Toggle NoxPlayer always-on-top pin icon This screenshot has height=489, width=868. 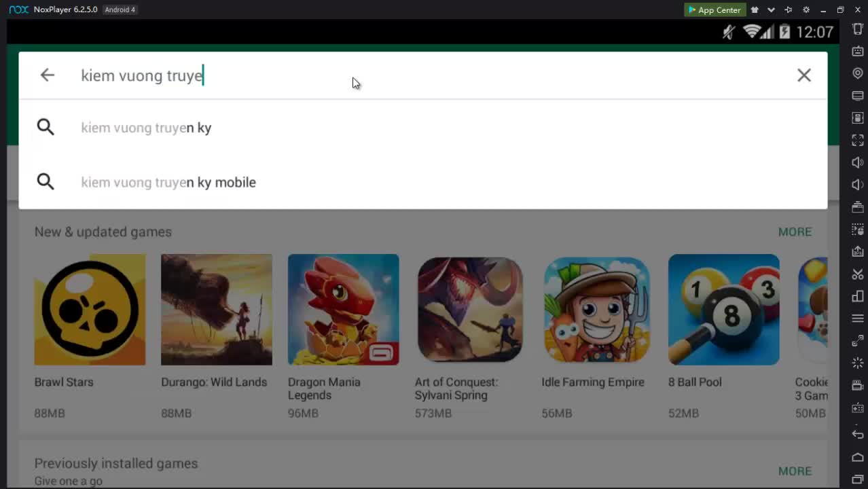pyautogui.click(x=789, y=10)
